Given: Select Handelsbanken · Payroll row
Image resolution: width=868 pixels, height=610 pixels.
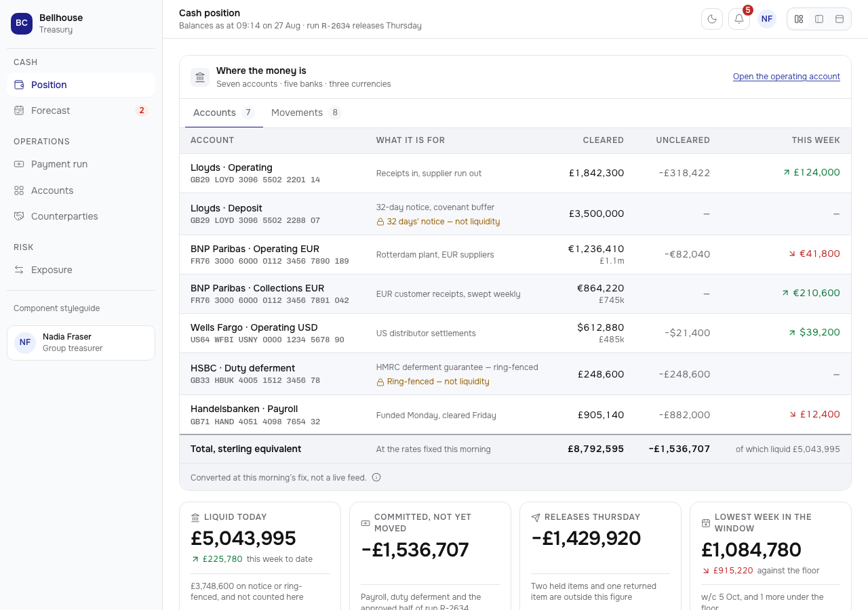Looking at the screenshot, I should 515,415.
